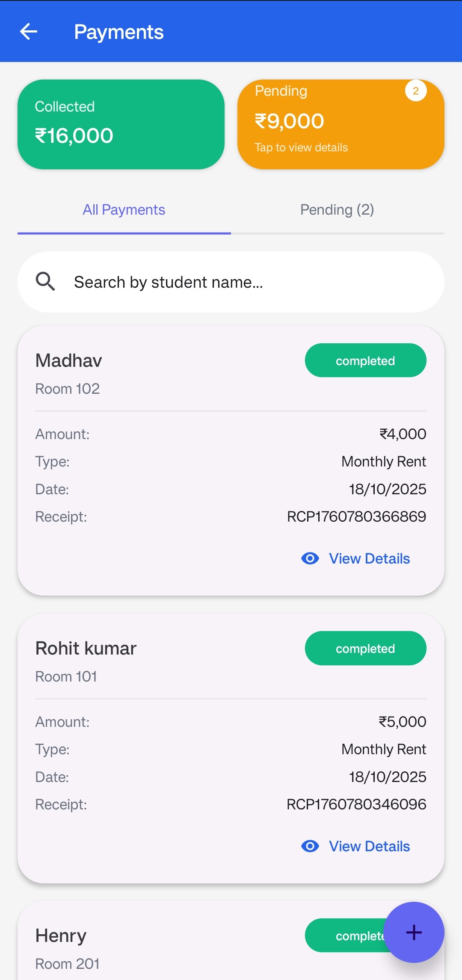
Task: Click eye icon on Rohit kumar's payment
Action: coord(310,846)
